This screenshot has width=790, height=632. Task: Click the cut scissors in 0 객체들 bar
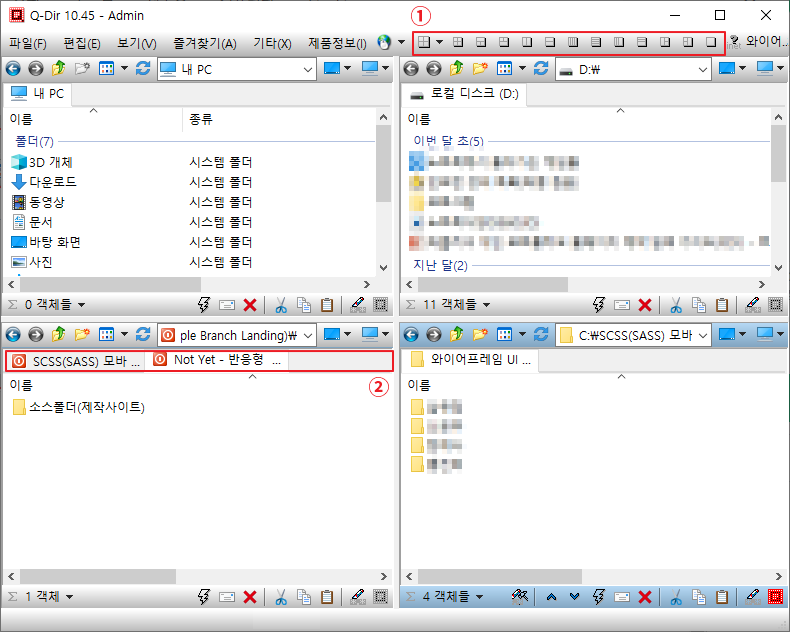(x=281, y=305)
